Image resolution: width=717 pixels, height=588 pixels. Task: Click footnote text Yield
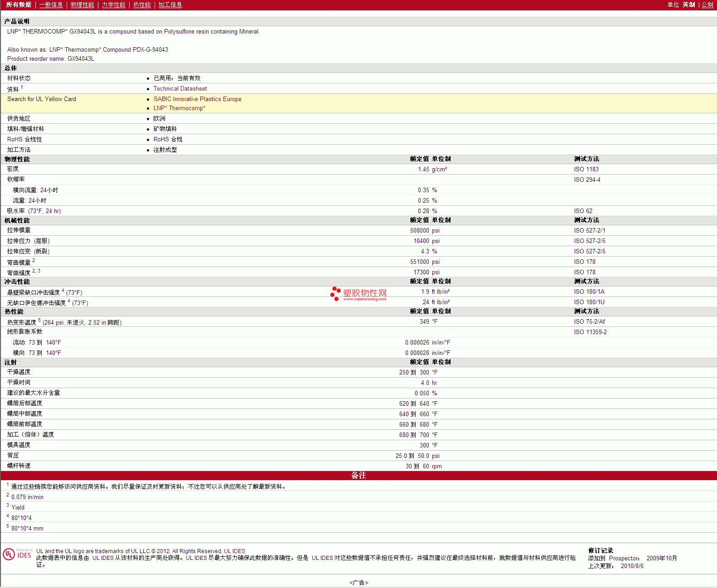click(18, 508)
